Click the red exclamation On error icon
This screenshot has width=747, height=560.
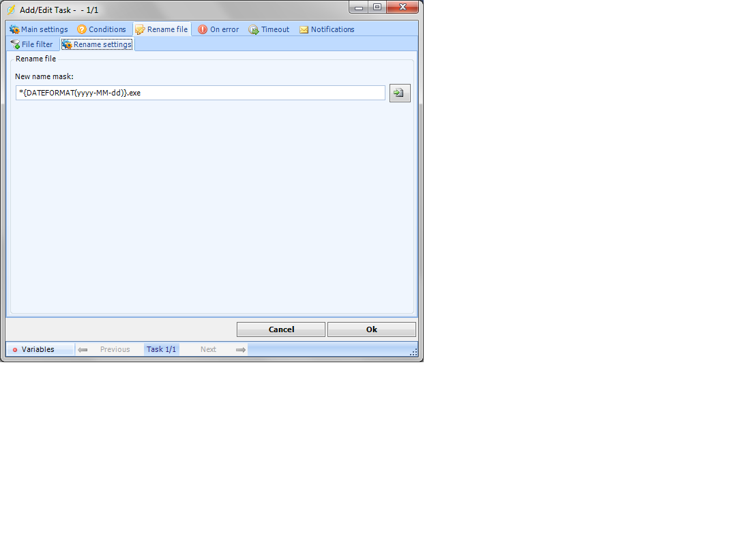pyautogui.click(x=203, y=30)
